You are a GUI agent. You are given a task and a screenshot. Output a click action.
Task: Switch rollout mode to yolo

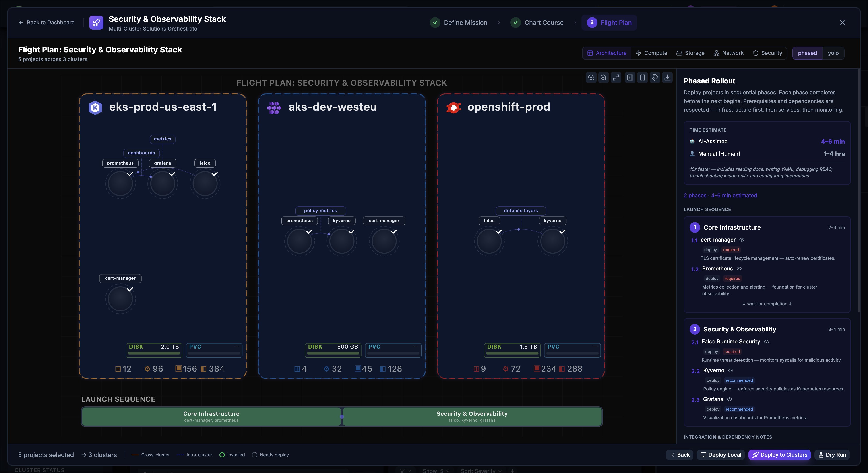pyautogui.click(x=833, y=53)
